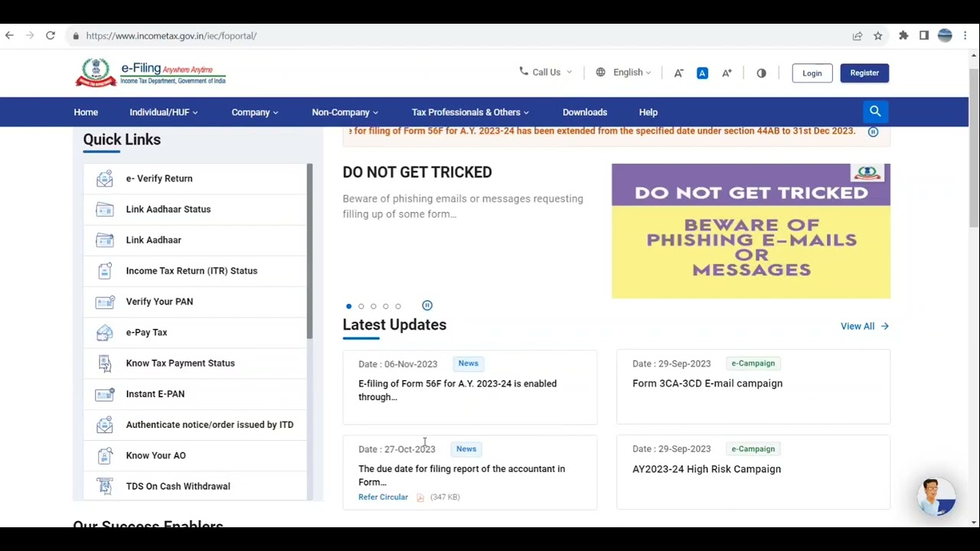Viewport: 980px width, 551px height.
Task: Click the Link Aadhaar Status icon
Action: (x=105, y=209)
